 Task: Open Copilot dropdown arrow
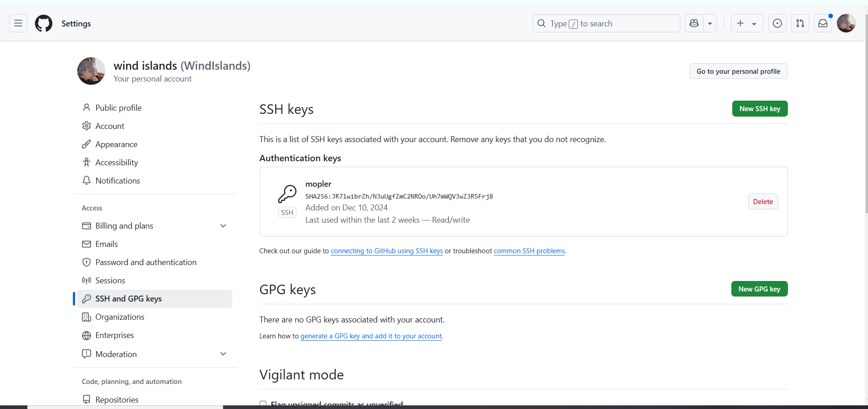click(x=710, y=23)
